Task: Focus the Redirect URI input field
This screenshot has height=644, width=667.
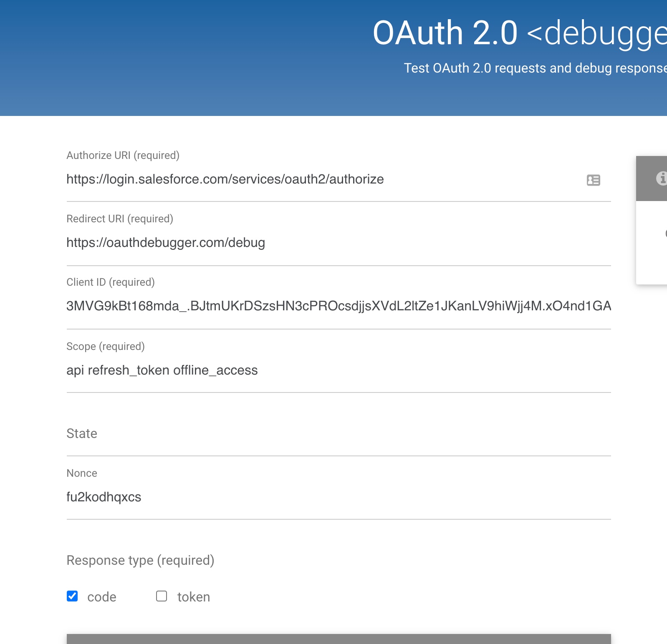Action: (339, 243)
